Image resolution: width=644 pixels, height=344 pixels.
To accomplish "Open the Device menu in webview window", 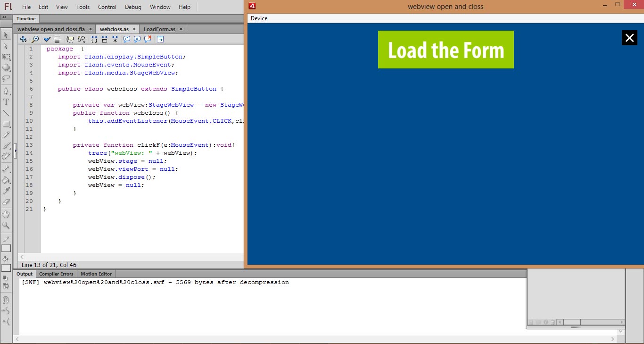I will click(259, 18).
